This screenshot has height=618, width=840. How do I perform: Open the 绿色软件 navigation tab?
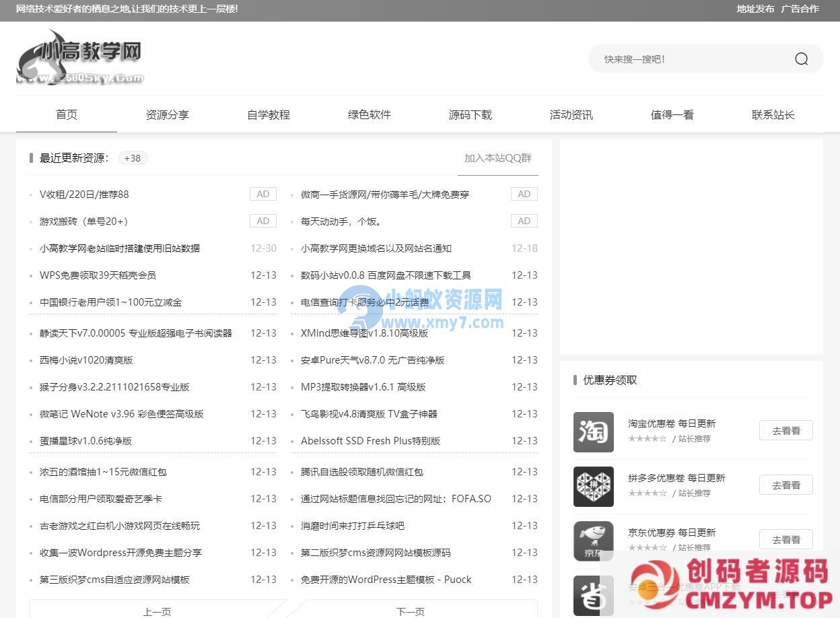point(370,115)
